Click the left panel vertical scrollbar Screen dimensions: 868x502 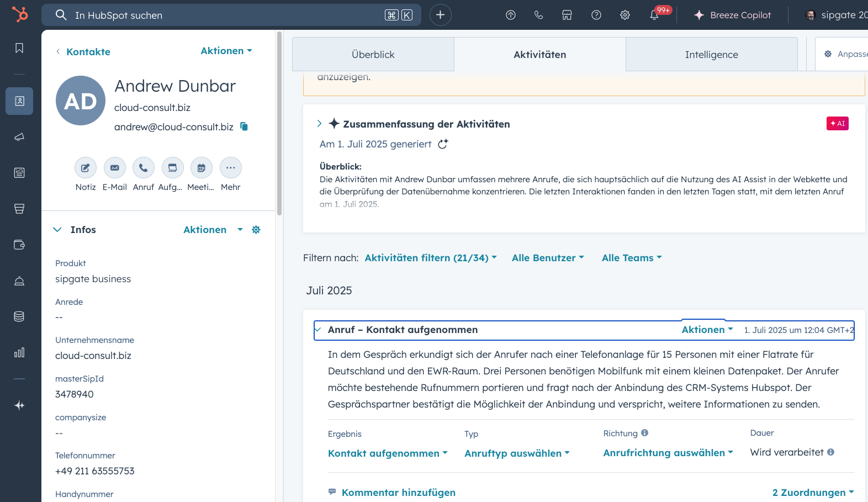[x=279, y=124]
